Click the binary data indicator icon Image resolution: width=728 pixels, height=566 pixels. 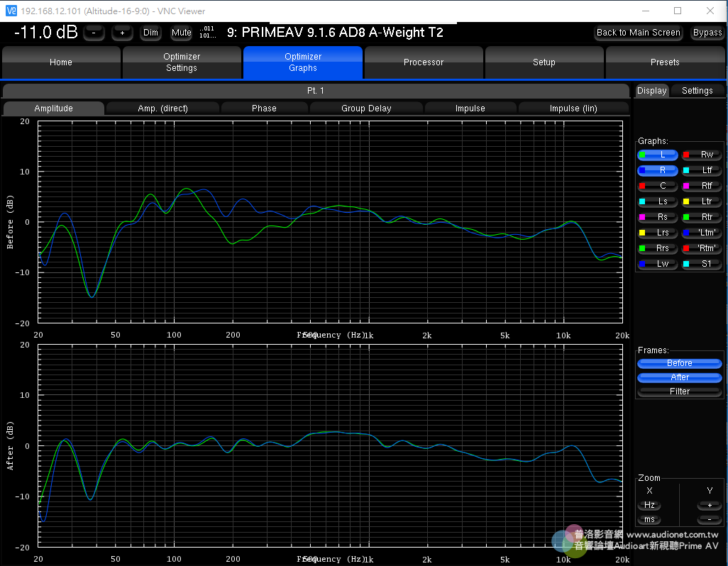tap(207, 32)
